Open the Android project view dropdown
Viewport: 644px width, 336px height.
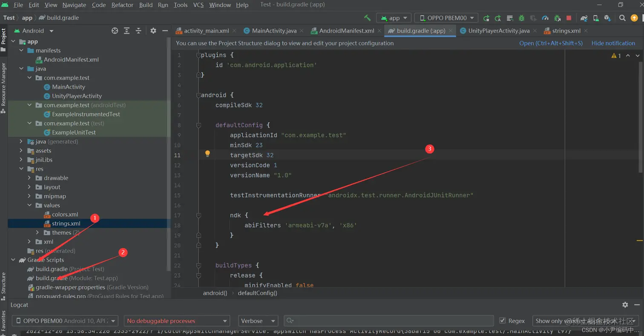pyautogui.click(x=34, y=31)
